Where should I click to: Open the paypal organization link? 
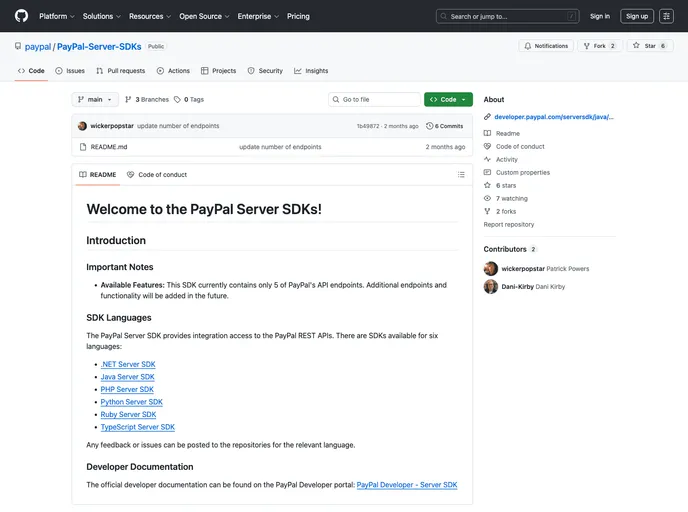click(x=38, y=47)
